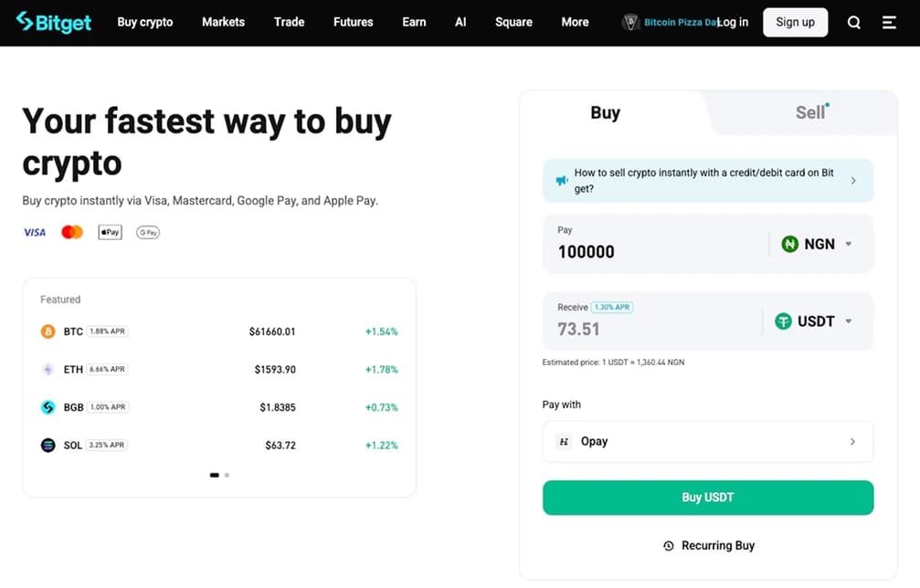Click the +0.73% BGB change
Viewport: 920px width, 588px height.
point(381,407)
